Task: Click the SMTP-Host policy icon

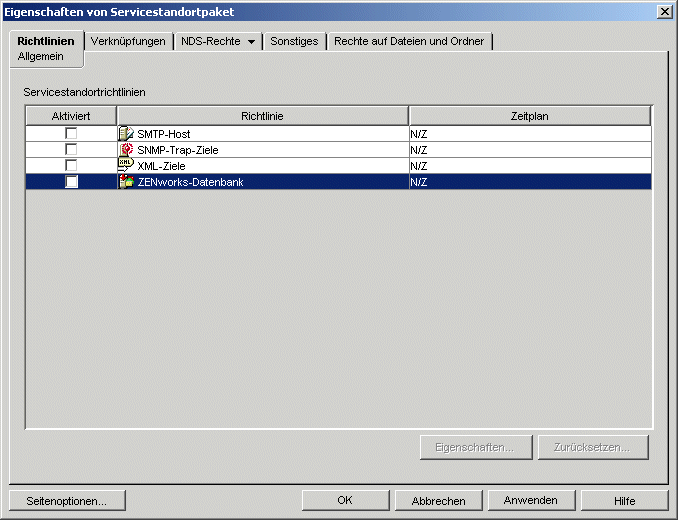Action: point(126,133)
